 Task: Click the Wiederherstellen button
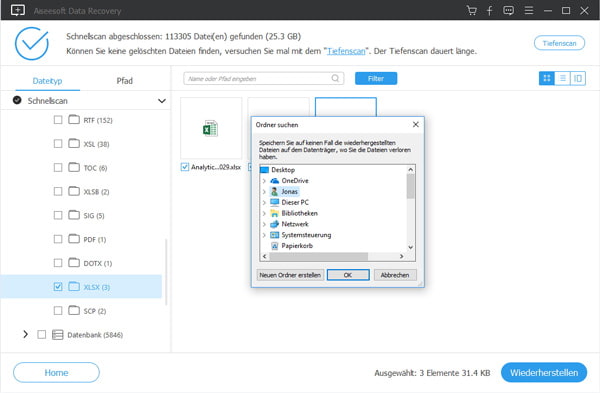pos(544,372)
